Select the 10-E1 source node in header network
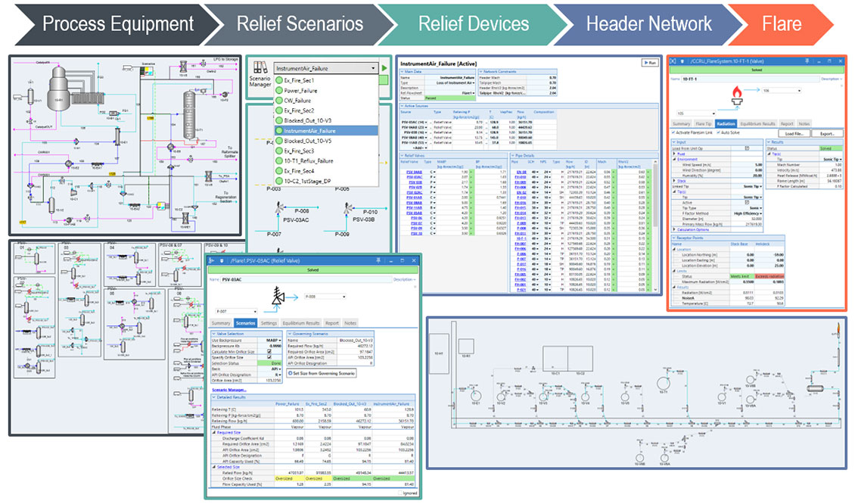Screen dimensions: 855x504 click(475, 396)
